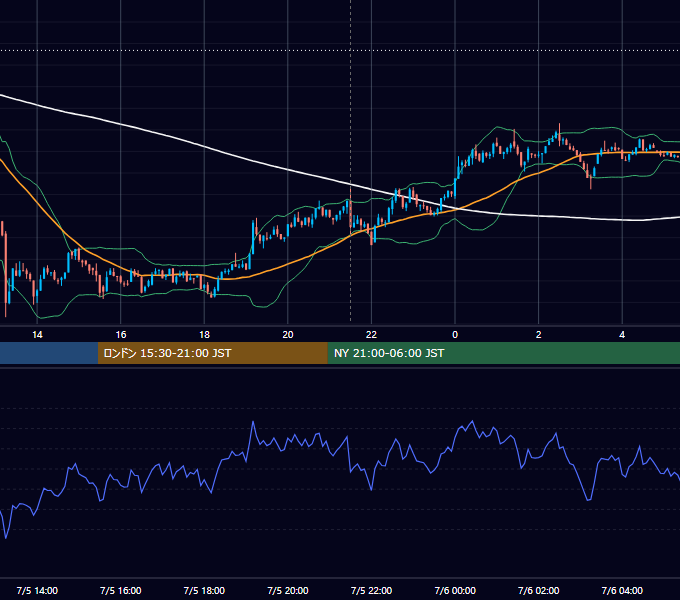Screen dimensions: 680x600
Task: Click the 20 hour label on price chart axis
Action: 288,335
